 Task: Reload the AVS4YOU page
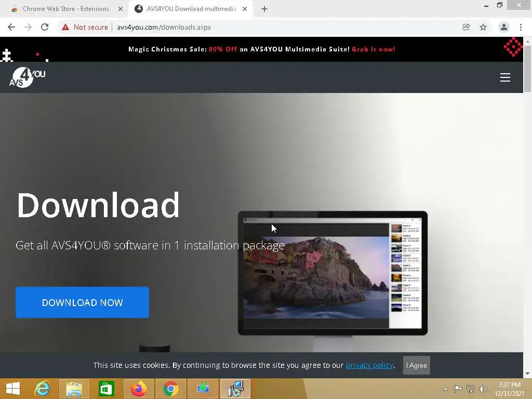click(x=45, y=27)
